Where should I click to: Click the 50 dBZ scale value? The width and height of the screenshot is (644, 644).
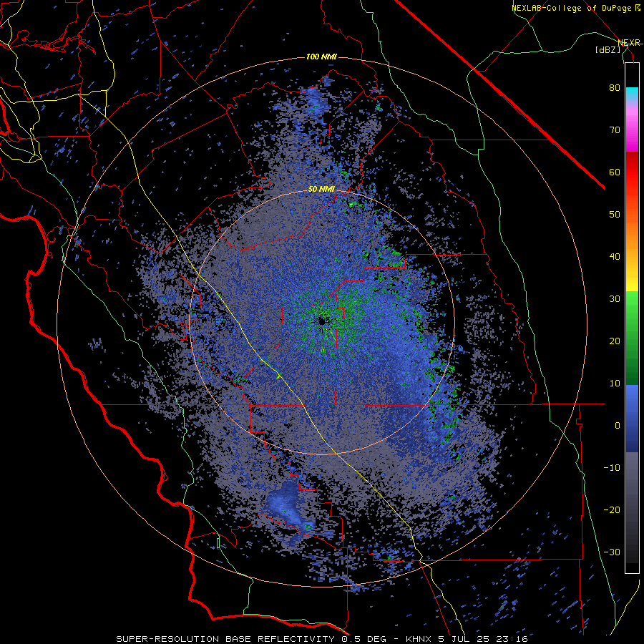pos(615,215)
